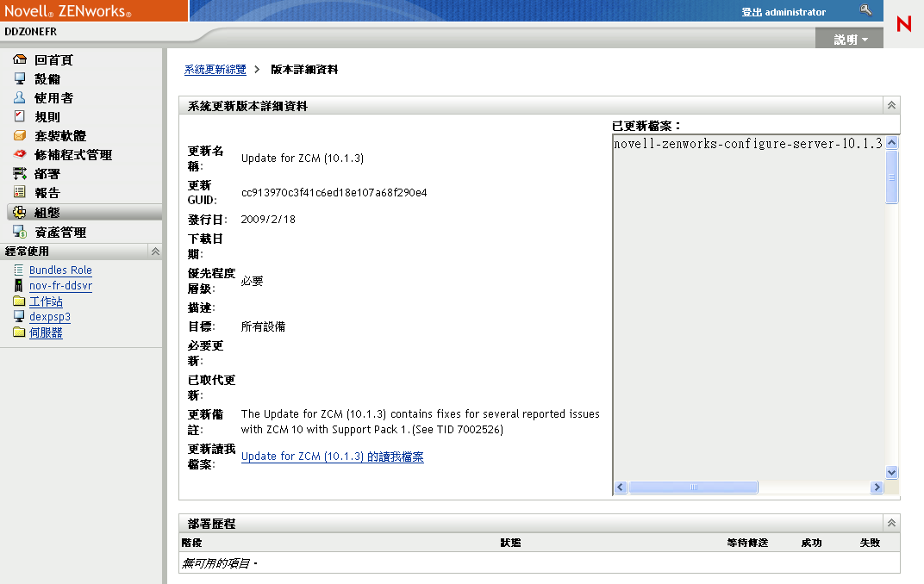Click the 失敗 column header
Image resolution: width=924 pixels, height=584 pixels.
[x=870, y=542]
